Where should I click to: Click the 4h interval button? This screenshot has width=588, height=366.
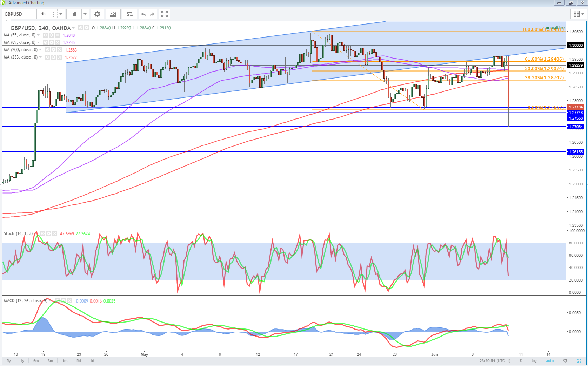click(x=43, y=14)
